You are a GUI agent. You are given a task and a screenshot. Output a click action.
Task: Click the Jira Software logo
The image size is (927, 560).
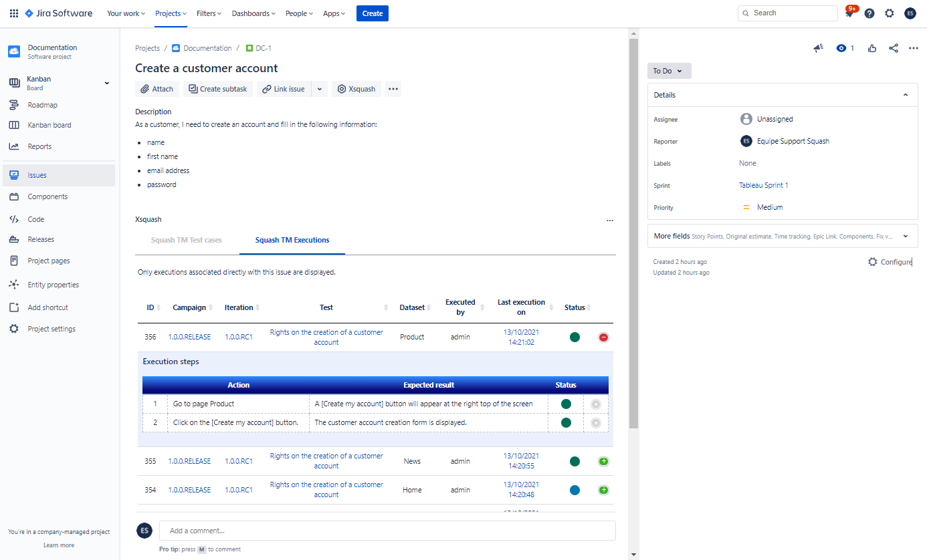58,13
